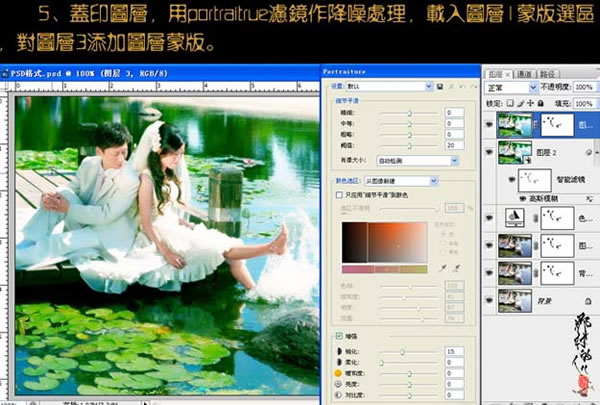Screen dimensions: 600x405
Task: Open the layer blend mode 正常 dropdown
Action: coord(512,88)
